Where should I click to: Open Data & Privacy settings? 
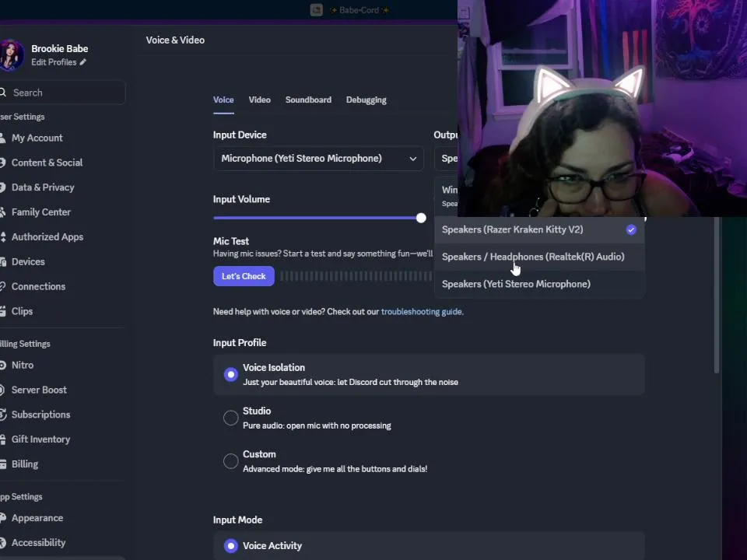(42, 187)
